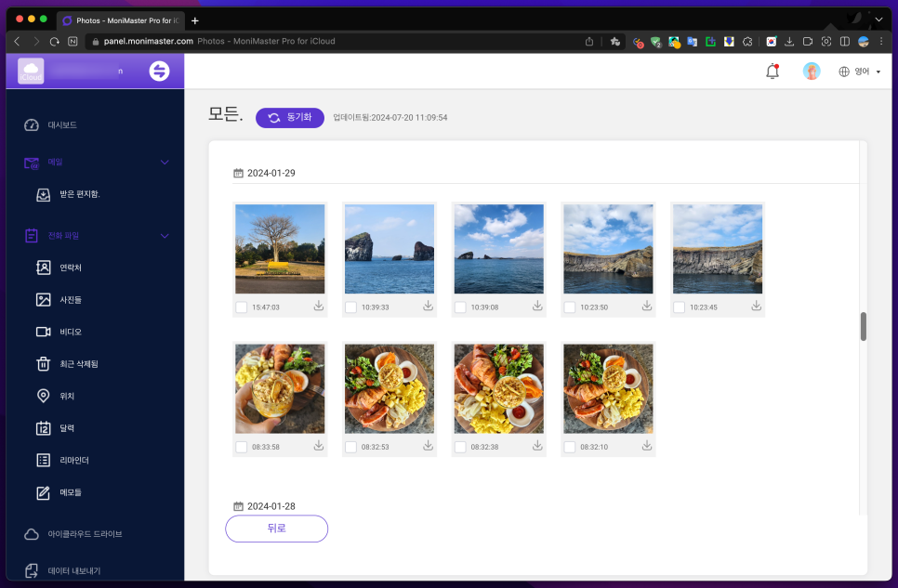
Task: Open browser downloads icon
Action: click(x=789, y=41)
